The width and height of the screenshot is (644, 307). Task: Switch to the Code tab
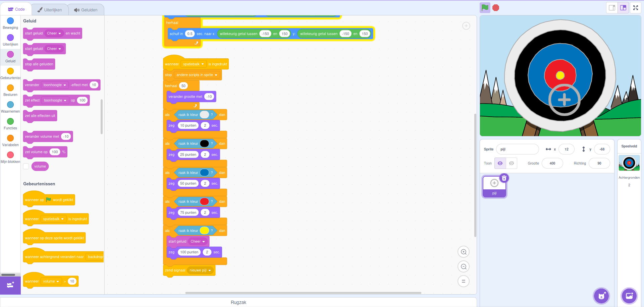pos(16,9)
